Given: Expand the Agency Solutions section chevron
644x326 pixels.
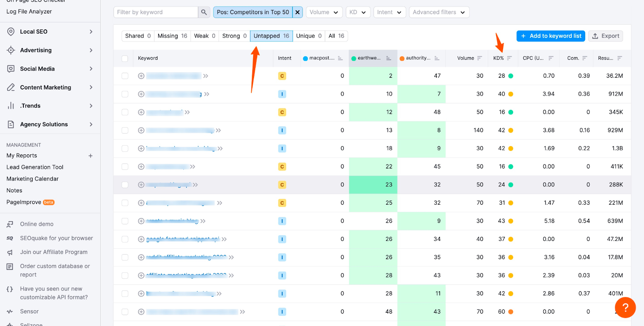Looking at the screenshot, I should tap(91, 124).
